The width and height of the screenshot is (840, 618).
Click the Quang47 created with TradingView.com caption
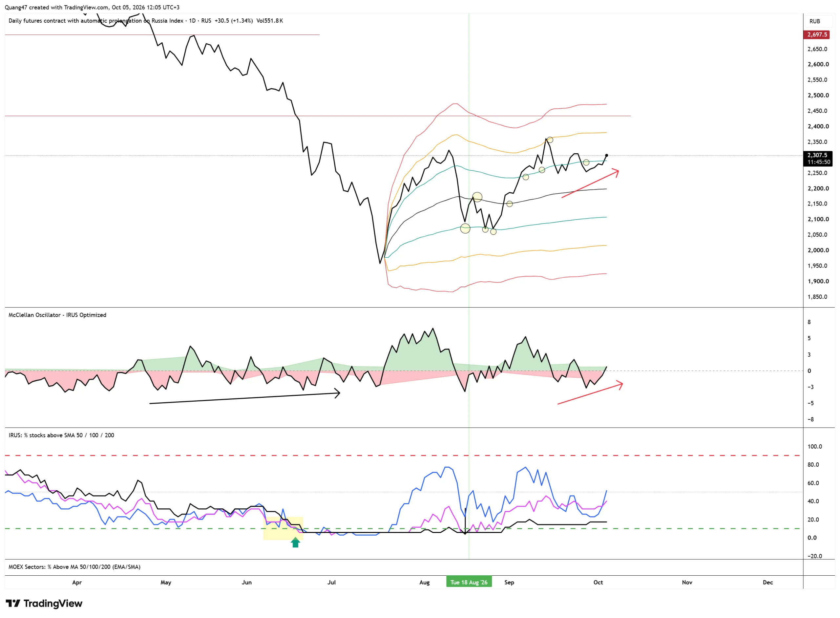click(92, 8)
